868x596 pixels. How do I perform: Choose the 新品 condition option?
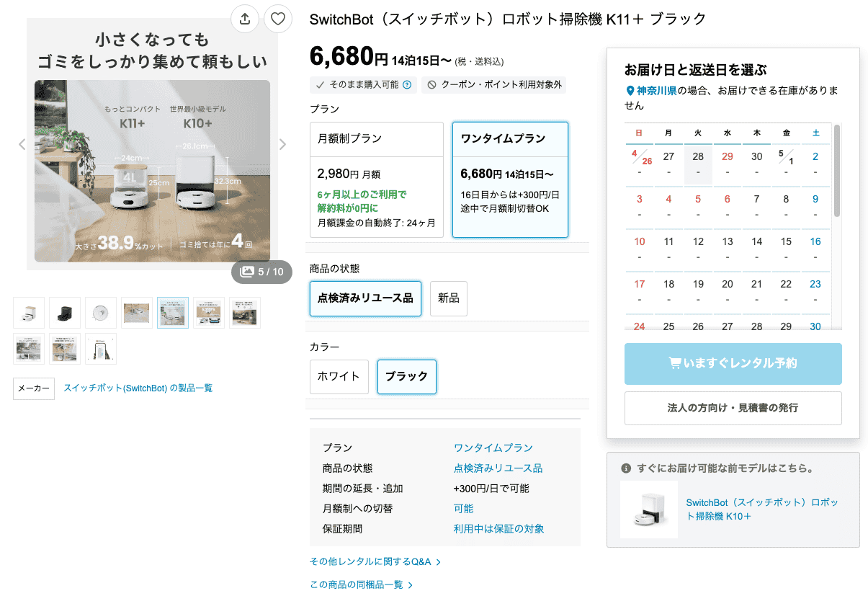[448, 298]
